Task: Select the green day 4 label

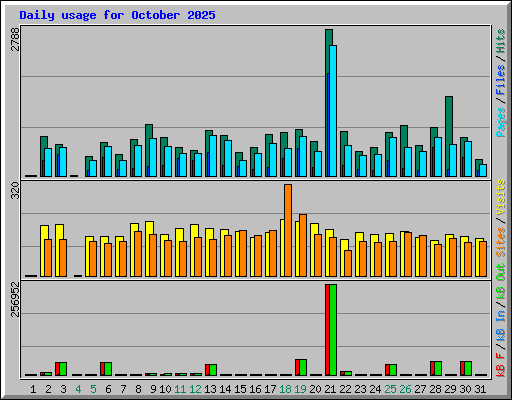Action: (78, 389)
